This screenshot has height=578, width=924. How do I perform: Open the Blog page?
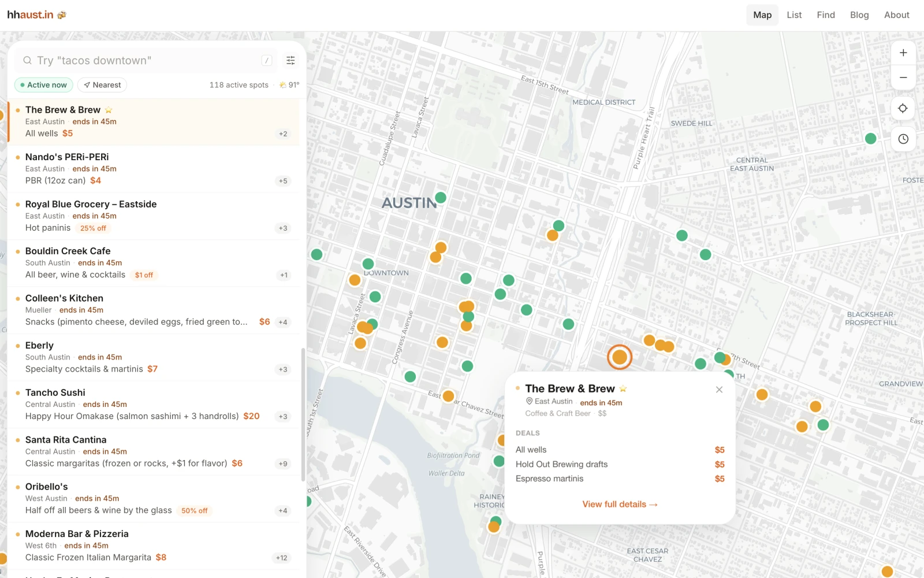click(x=859, y=15)
